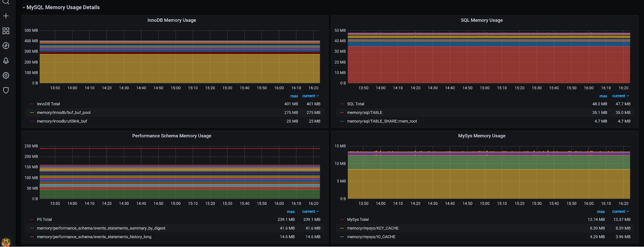Open MySys Memory Usage panel title menu

point(481,136)
